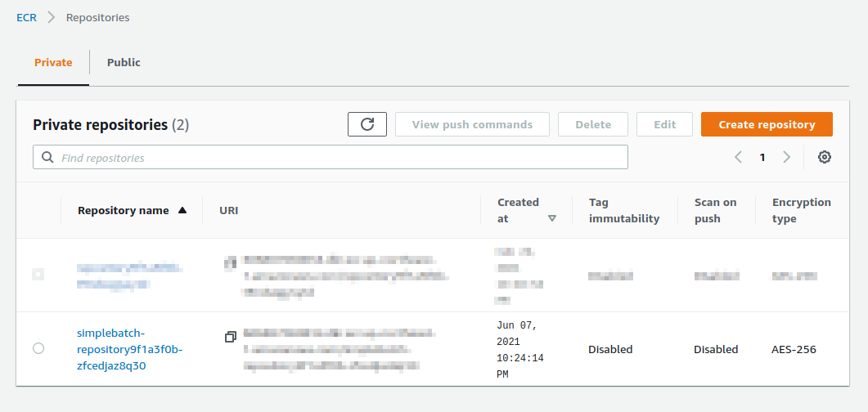Go to next page arrow
The image size is (868, 412).
pos(787,157)
